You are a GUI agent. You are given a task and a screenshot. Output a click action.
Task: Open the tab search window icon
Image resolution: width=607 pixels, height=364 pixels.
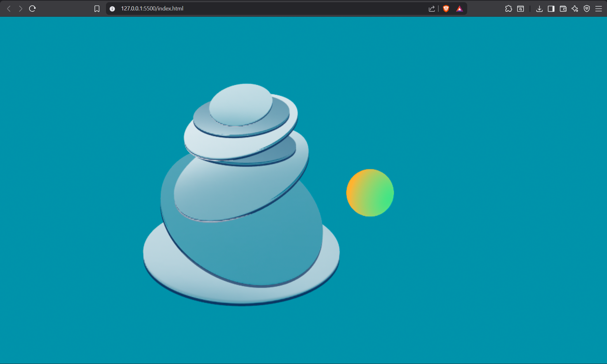520,9
